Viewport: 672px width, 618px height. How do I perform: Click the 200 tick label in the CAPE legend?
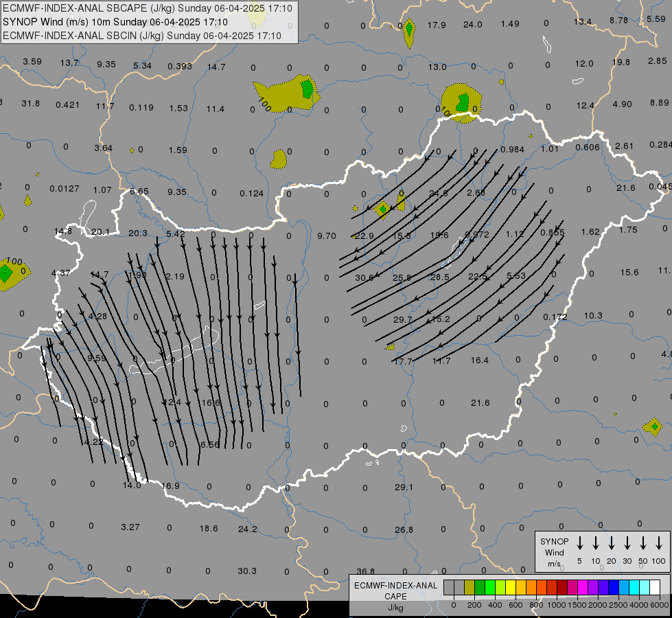click(x=474, y=605)
